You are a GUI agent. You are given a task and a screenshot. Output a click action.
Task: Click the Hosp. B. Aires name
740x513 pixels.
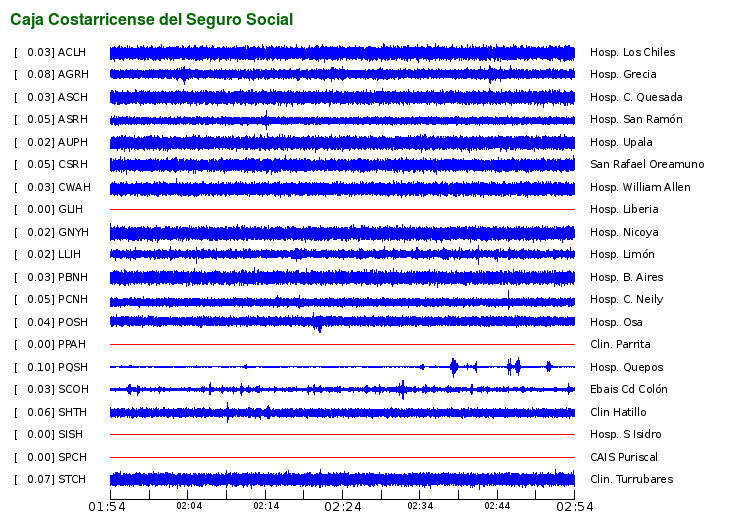(626, 277)
